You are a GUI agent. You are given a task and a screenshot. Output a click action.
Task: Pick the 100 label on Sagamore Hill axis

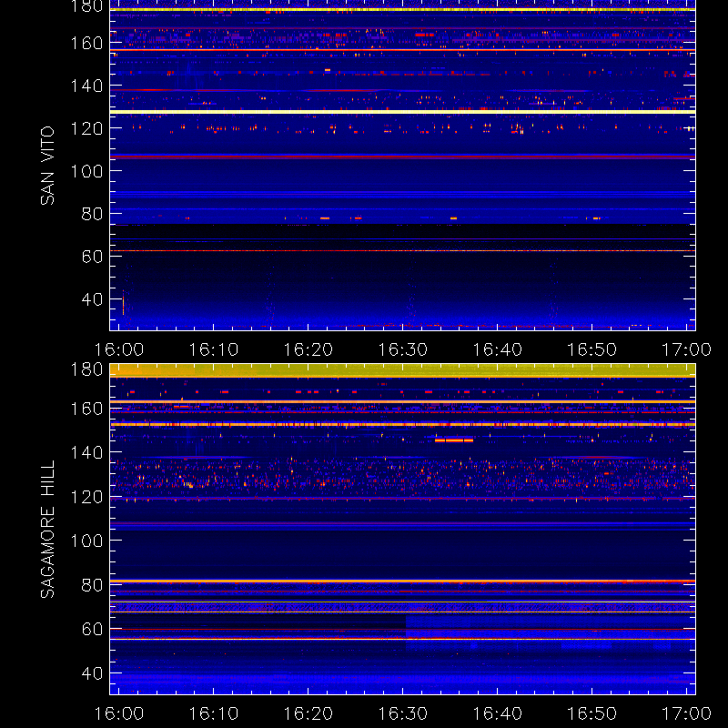(86, 541)
